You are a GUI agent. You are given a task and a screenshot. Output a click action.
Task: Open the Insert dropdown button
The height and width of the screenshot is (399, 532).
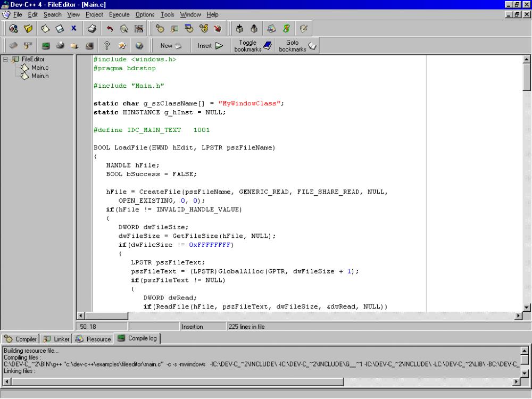click(x=210, y=46)
